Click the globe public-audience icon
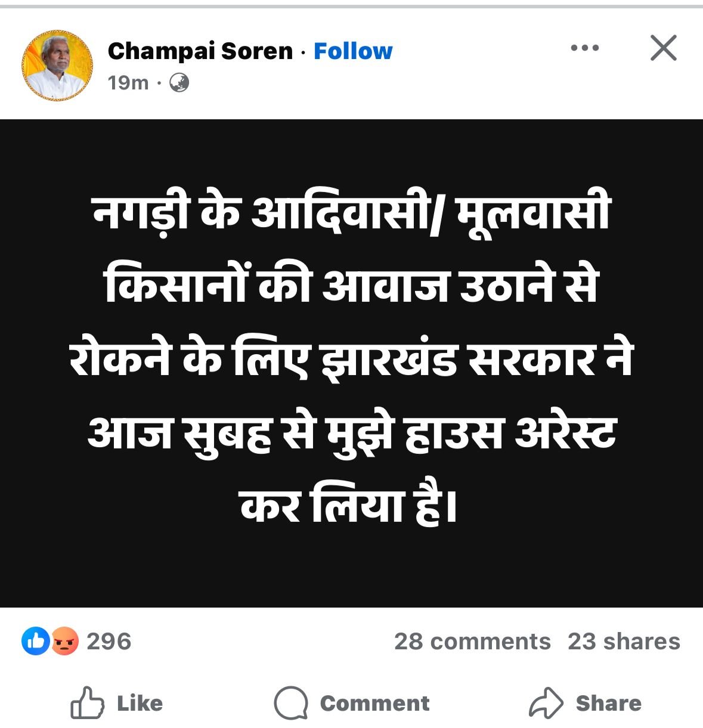The image size is (703, 728). pyautogui.click(x=179, y=82)
